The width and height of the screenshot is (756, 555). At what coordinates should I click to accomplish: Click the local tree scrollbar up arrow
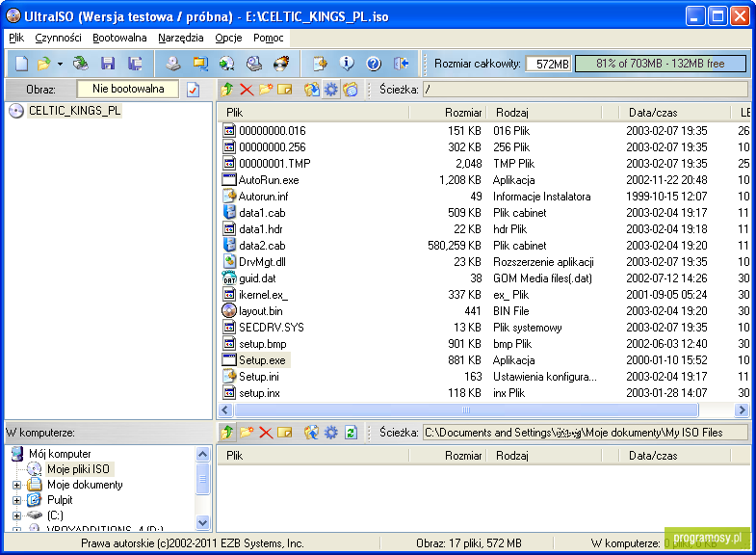point(203,454)
